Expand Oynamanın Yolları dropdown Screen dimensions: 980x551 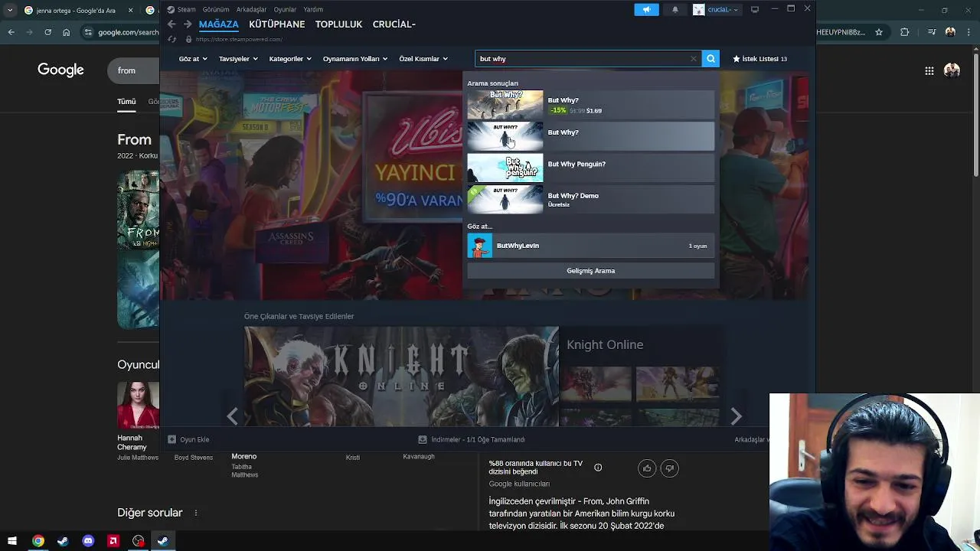(355, 59)
